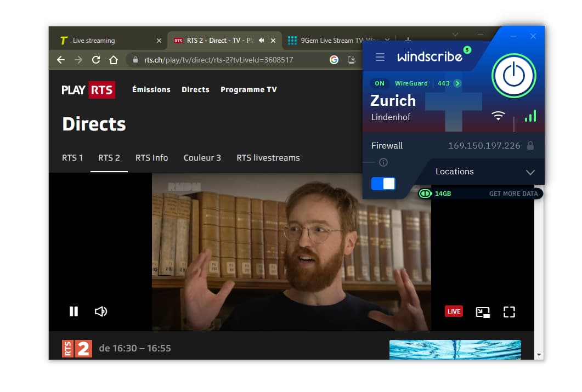582x392 pixels.
Task: Mute the video player volume icon
Action: coord(100,311)
